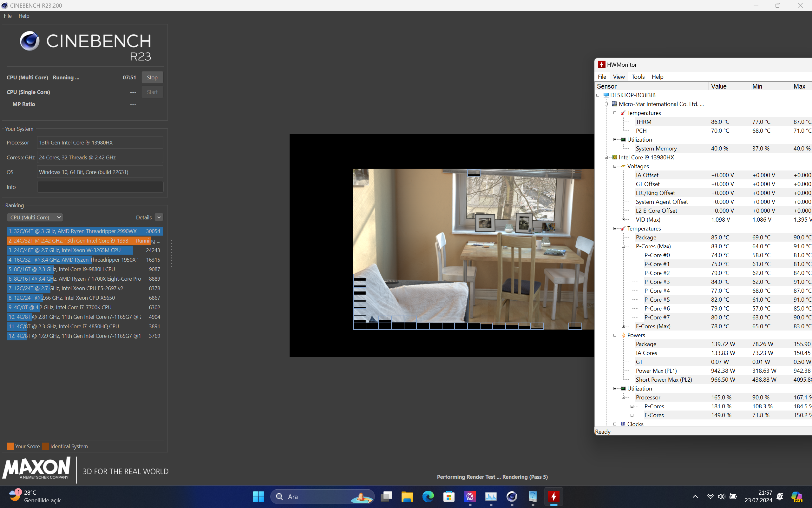Viewport: 812px width, 508px height.
Task: Select ranking row Intel Xeon W-3265M CPU
Action: click(85, 250)
